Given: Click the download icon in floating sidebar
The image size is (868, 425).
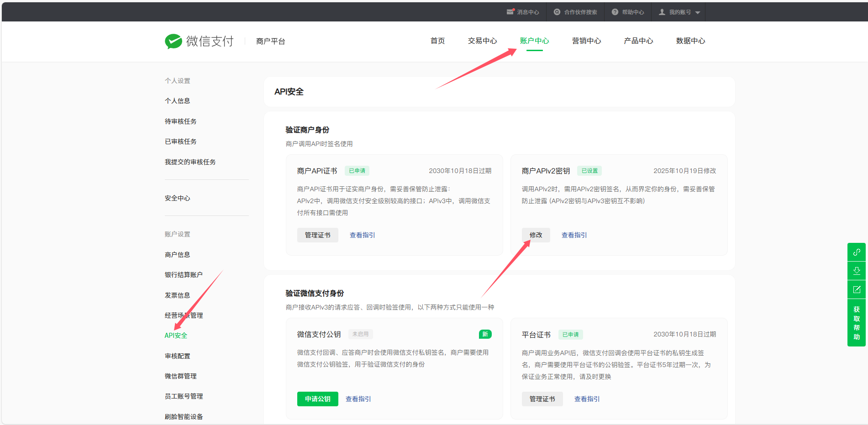Looking at the screenshot, I should tap(856, 271).
